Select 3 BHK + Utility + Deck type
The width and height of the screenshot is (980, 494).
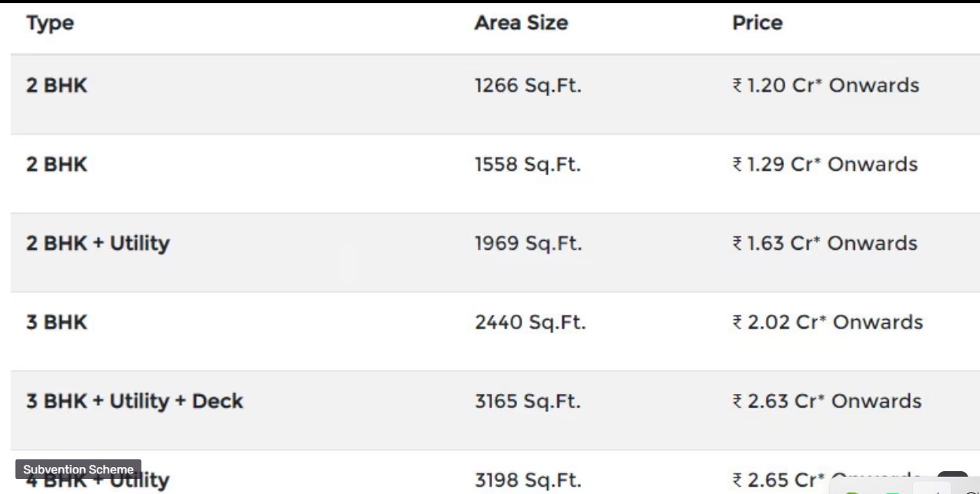click(x=135, y=401)
